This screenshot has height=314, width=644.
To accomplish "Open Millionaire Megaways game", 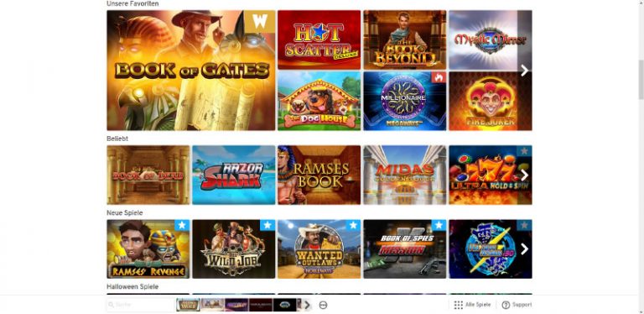I will 404,101.
